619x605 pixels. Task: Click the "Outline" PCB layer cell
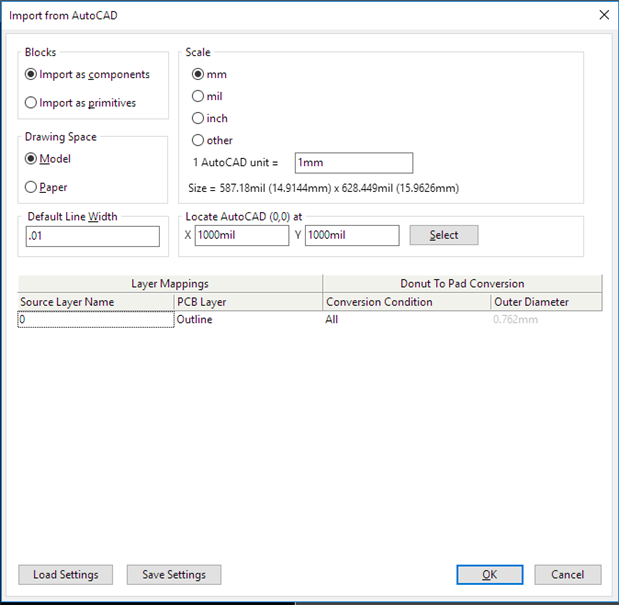tap(248, 320)
